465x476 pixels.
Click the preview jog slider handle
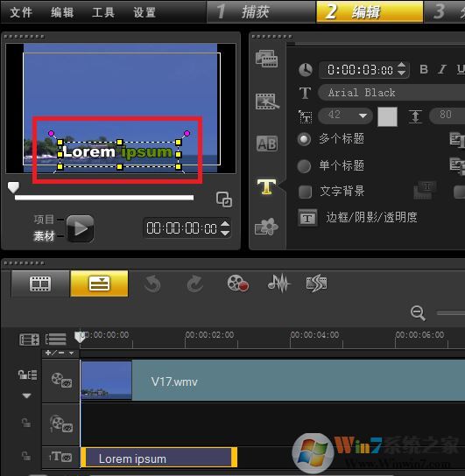pyautogui.click(x=13, y=187)
